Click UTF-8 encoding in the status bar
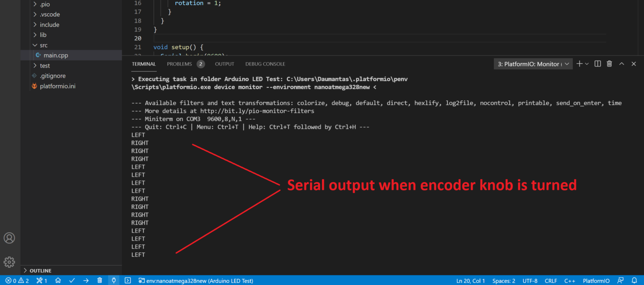Screen dimensions: 644x285 pos(530,280)
